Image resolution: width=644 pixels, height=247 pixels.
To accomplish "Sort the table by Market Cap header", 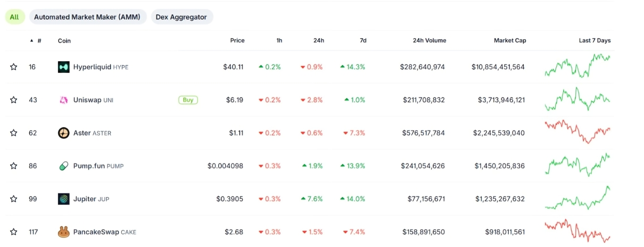I will pos(509,40).
